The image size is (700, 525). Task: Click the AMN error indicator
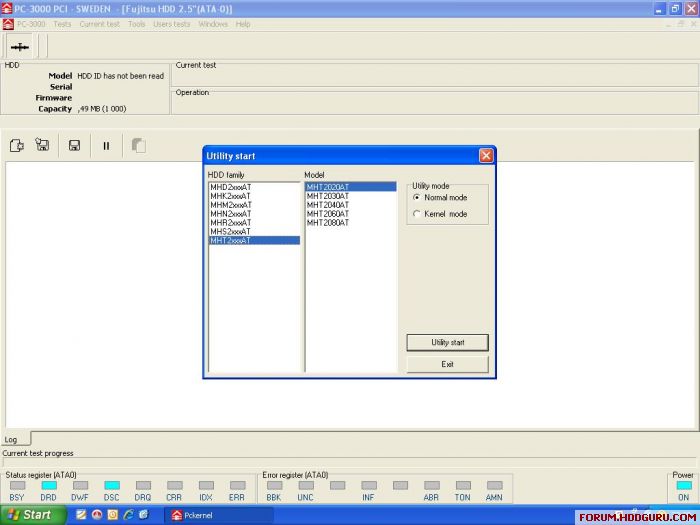pos(495,485)
